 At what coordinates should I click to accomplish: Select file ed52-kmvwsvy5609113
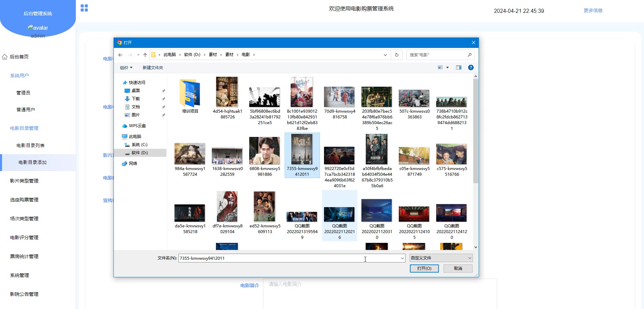click(265, 213)
